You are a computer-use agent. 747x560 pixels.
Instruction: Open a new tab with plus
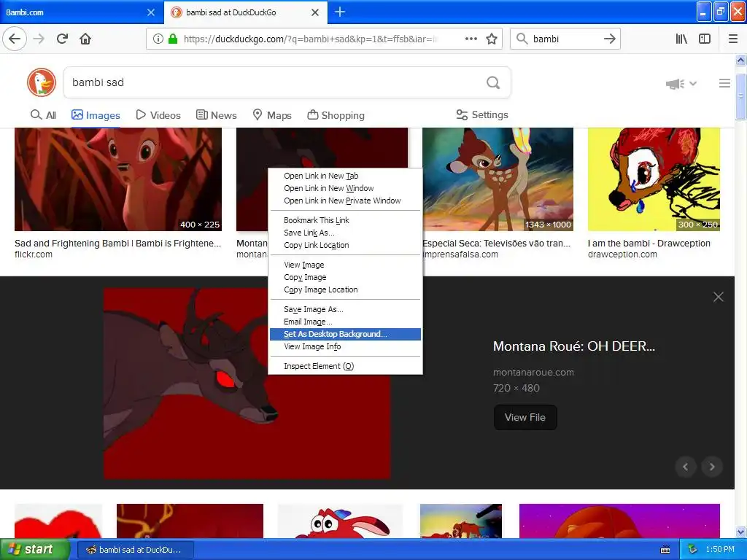pyautogui.click(x=340, y=12)
